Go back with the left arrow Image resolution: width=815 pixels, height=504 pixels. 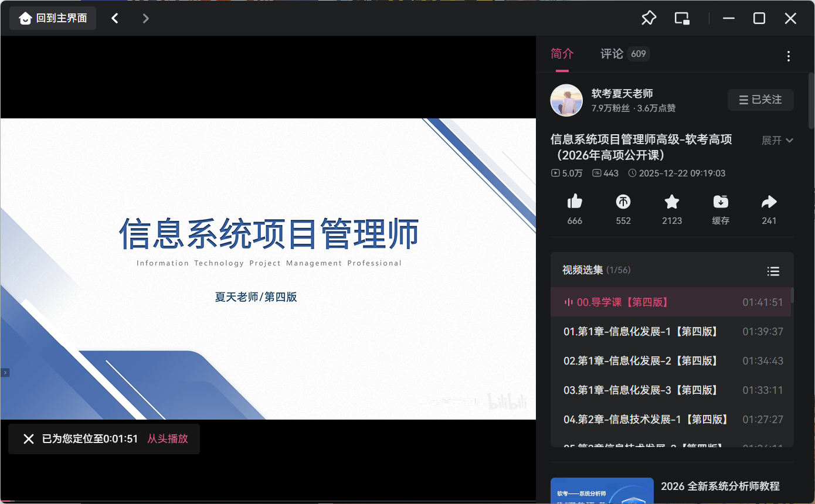115,18
